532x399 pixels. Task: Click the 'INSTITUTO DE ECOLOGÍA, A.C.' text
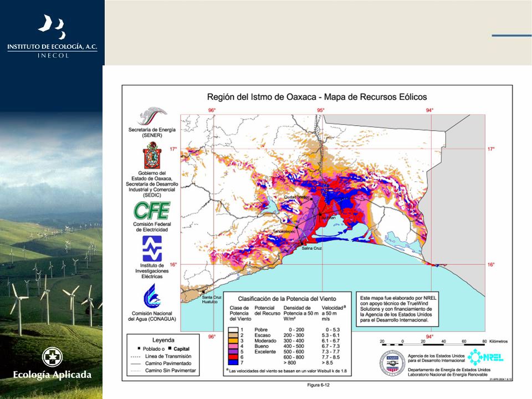[52, 47]
